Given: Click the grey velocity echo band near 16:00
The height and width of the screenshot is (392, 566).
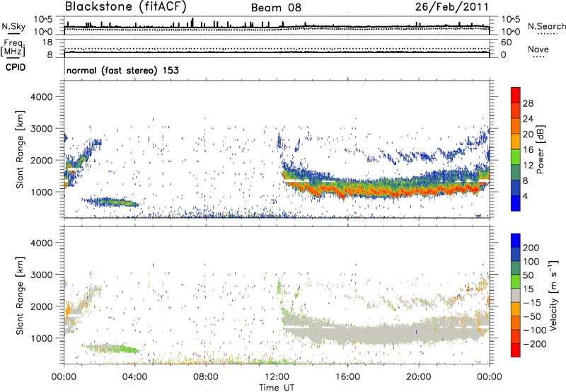Looking at the screenshot, I should (348, 334).
